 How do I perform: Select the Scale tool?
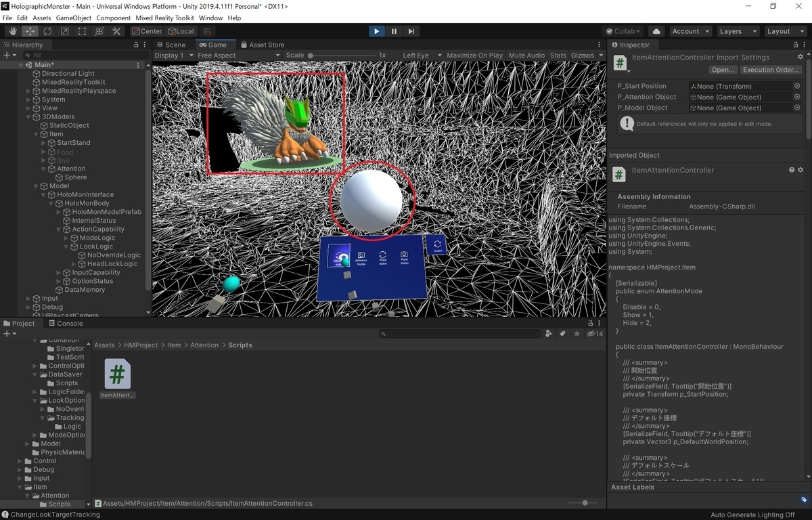point(64,31)
